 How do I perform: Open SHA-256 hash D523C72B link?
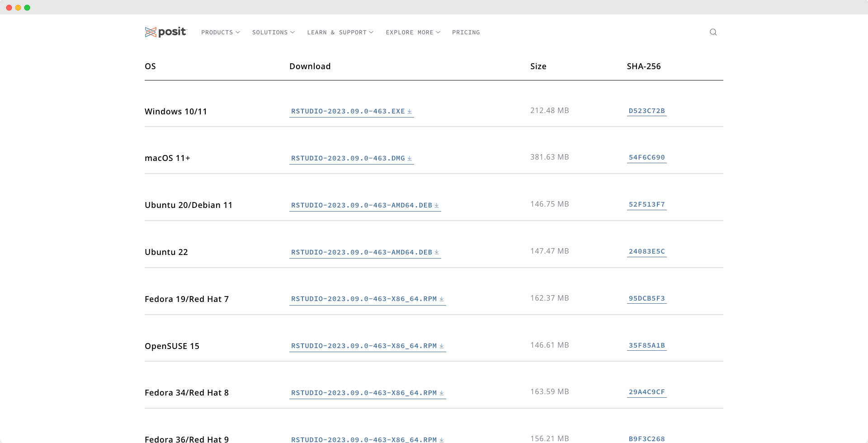point(646,111)
